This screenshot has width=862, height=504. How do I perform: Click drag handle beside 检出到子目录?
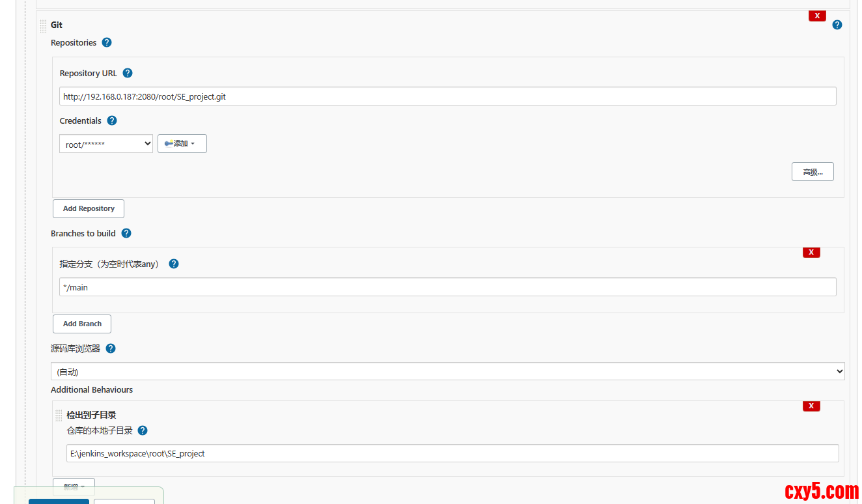coord(59,415)
